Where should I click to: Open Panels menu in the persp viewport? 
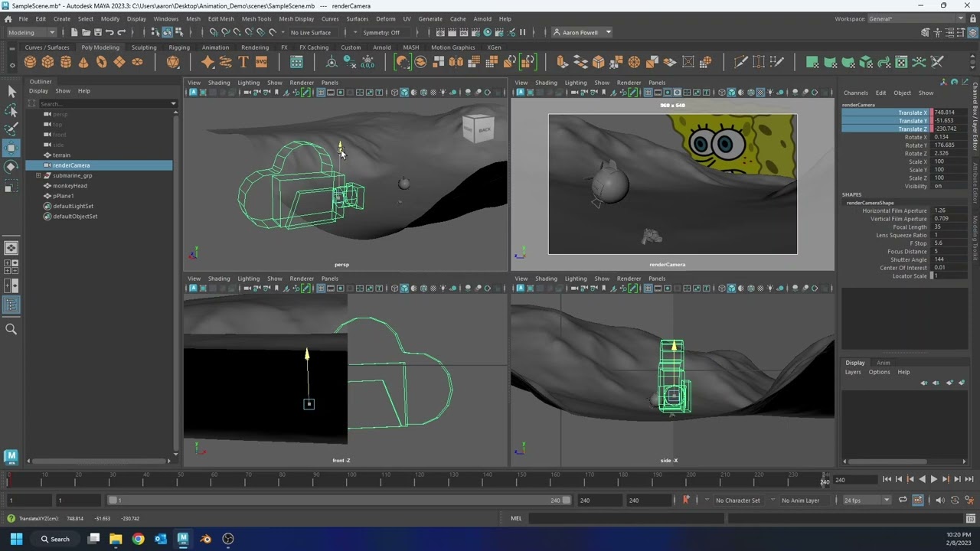pyautogui.click(x=329, y=83)
